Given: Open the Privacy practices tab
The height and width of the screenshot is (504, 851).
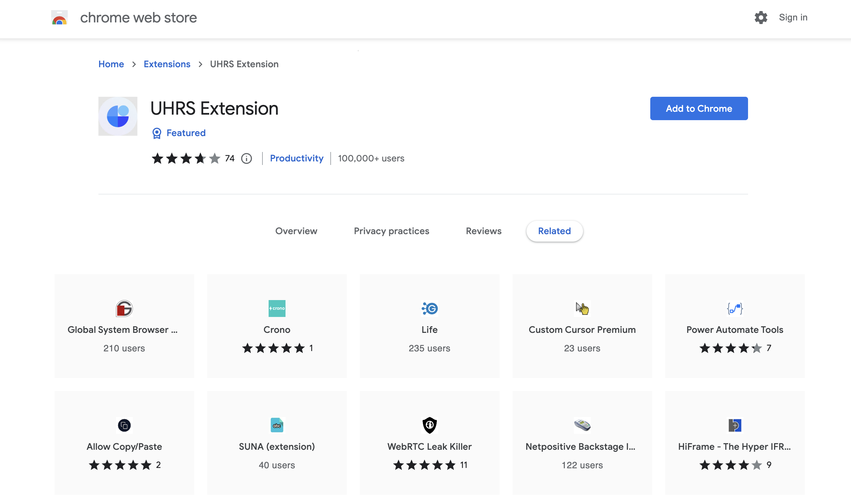Looking at the screenshot, I should point(391,231).
